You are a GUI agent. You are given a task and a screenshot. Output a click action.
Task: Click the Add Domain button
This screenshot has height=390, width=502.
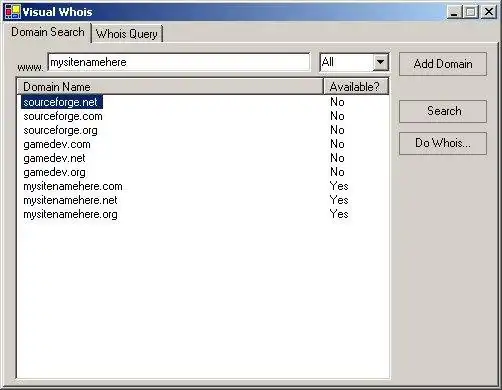pos(443,64)
